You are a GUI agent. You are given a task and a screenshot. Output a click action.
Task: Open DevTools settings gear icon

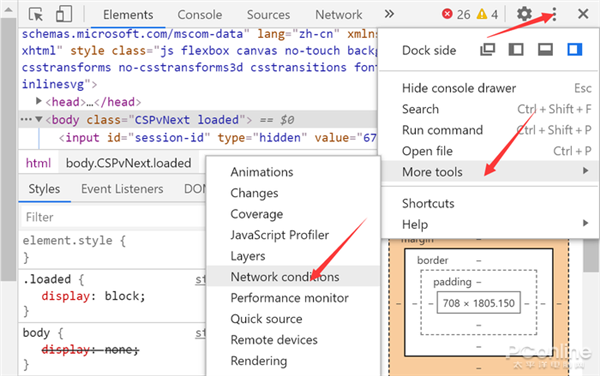click(524, 14)
